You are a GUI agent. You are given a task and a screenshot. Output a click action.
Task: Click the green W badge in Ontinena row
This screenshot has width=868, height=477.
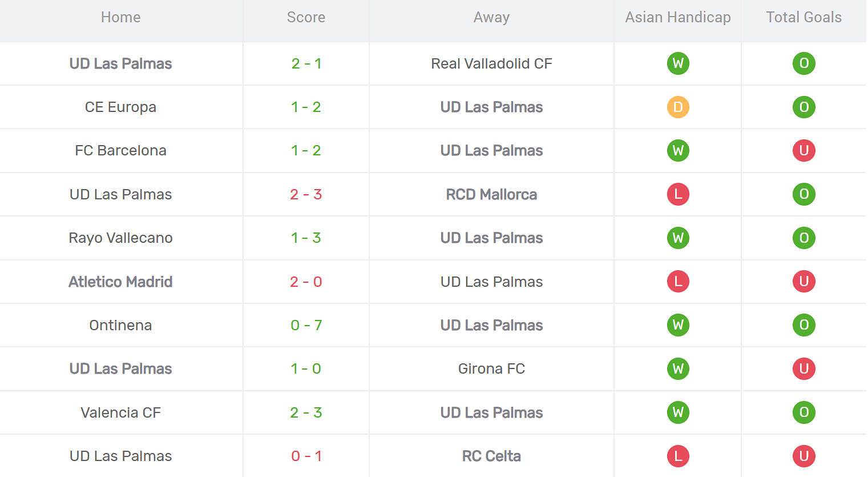point(678,325)
